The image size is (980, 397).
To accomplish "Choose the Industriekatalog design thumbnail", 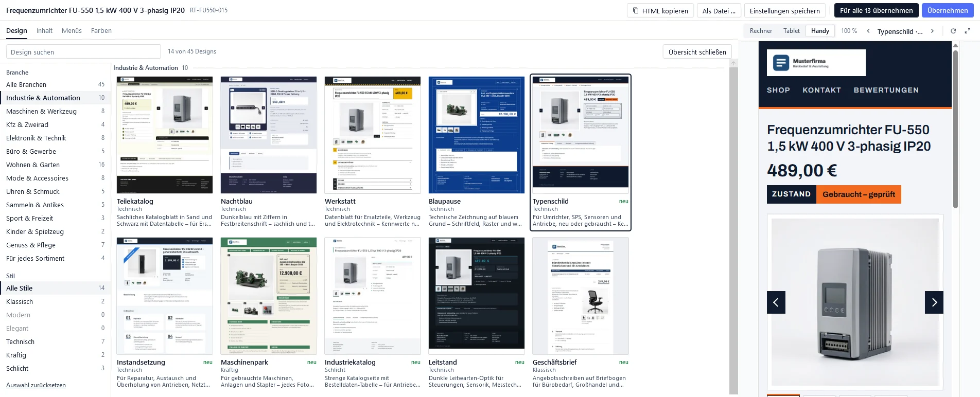I will point(373,296).
